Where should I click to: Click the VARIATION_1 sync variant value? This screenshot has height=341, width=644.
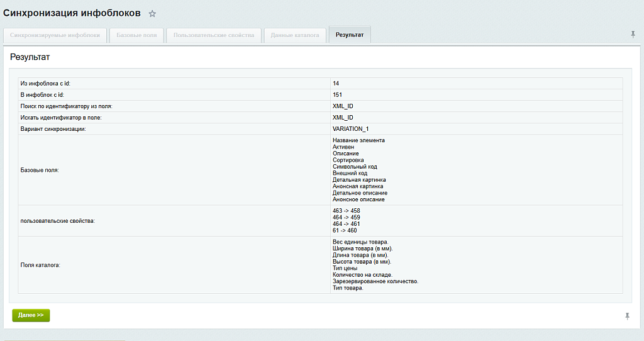351,129
